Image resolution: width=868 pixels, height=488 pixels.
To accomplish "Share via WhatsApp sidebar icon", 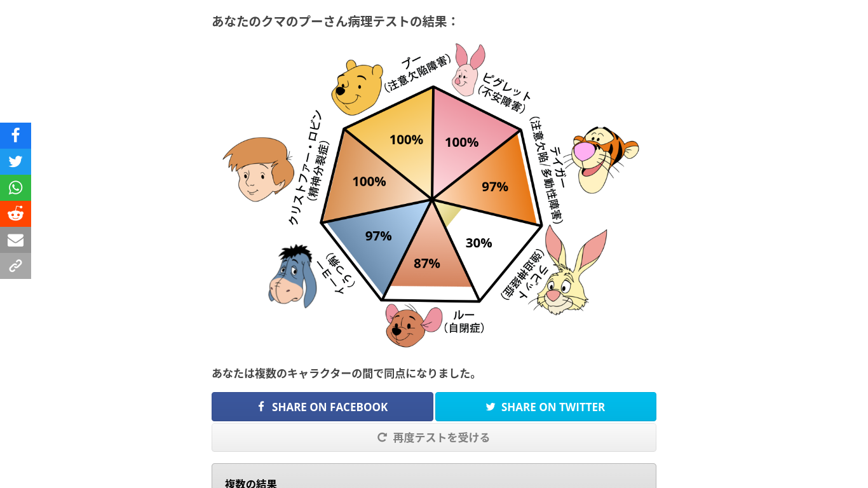I will (15, 187).
